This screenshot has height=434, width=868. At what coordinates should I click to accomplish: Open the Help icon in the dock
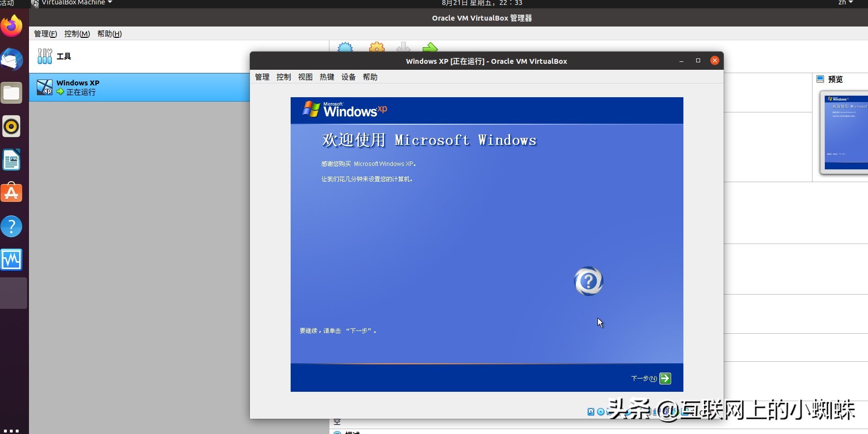point(12,226)
